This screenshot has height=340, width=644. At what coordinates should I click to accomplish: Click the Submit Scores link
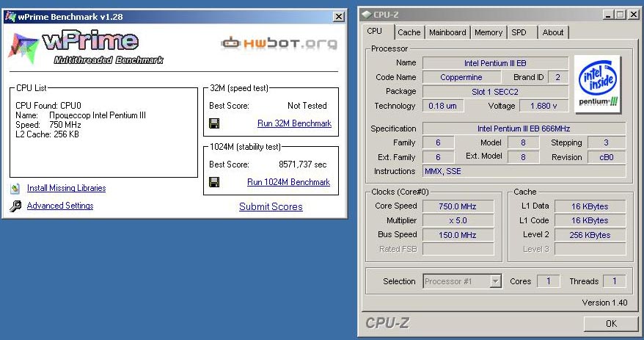(271, 207)
